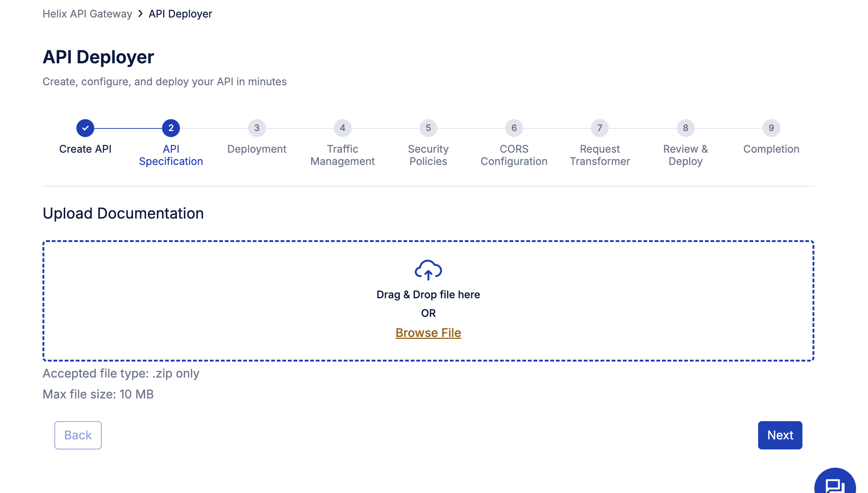Click the breadcrumb chevron separator

point(140,14)
